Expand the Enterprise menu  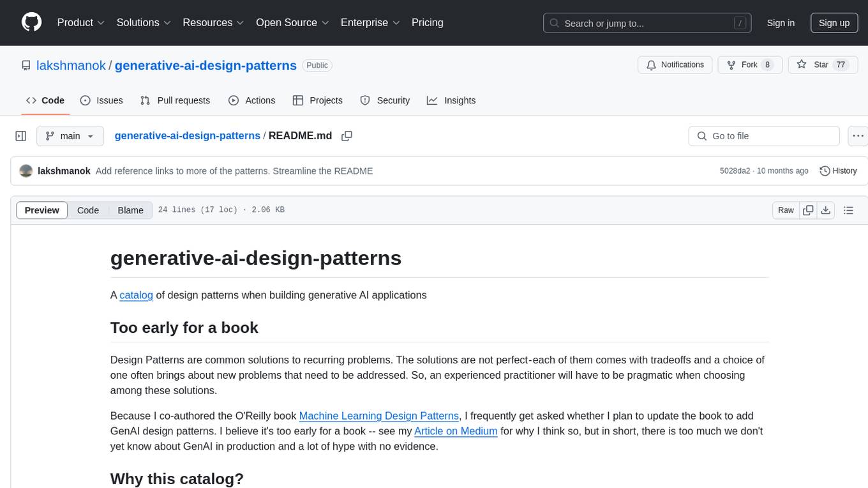pos(370,22)
